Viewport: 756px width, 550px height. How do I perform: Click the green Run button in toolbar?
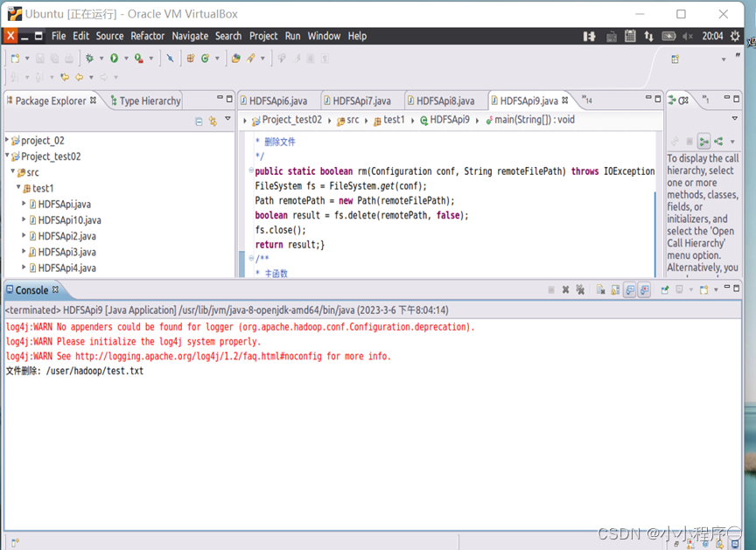[114, 58]
